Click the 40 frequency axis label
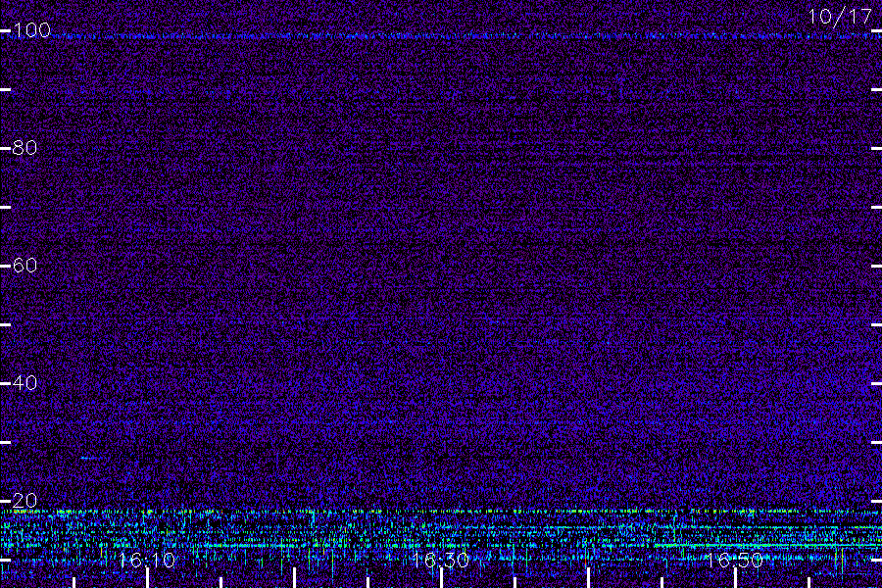The width and height of the screenshot is (882, 588). click(24, 382)
